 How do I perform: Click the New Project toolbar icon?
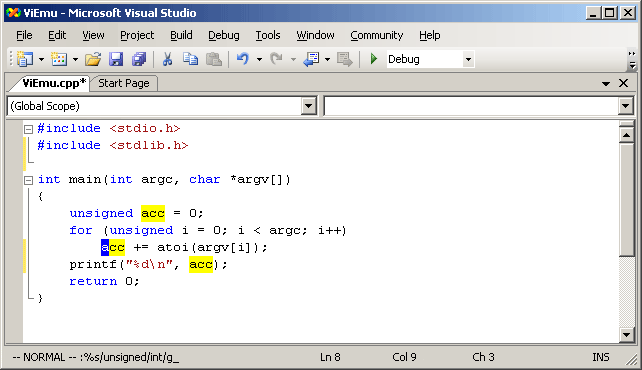pyautogui.click(x=25, y=59)
